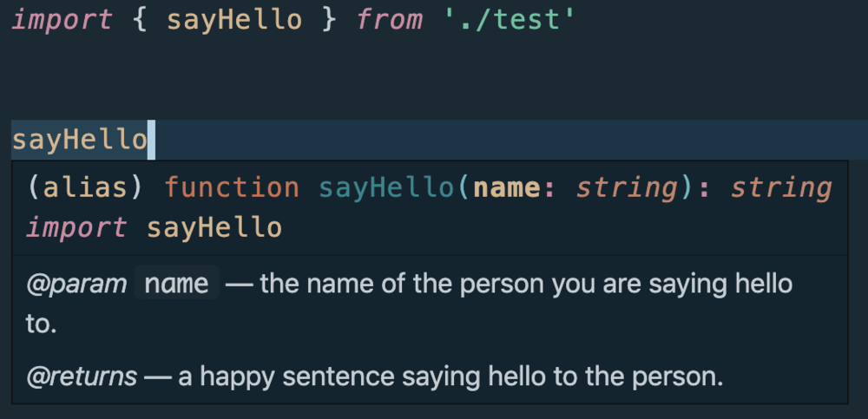
Task: Click the import keyword on the first line
Action: pos(61,21)
